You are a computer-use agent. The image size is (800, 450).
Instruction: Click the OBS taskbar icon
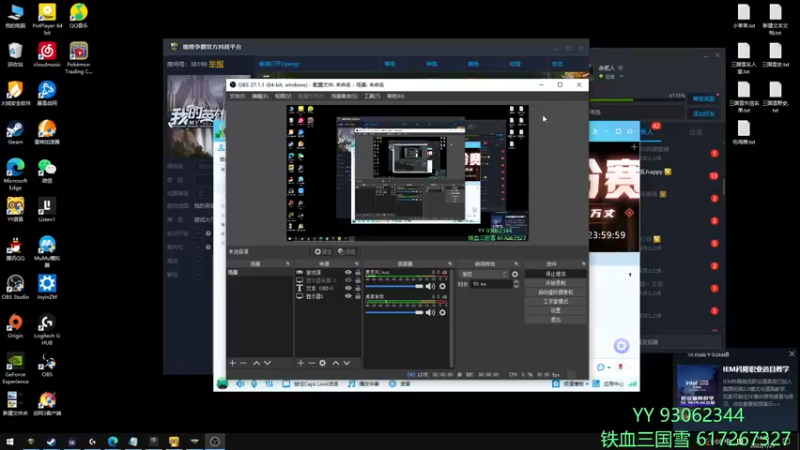215,441
